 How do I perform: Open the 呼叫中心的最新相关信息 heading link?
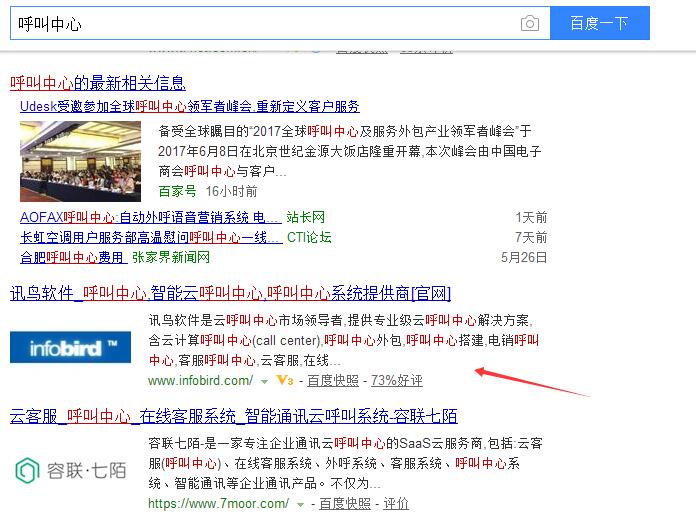[x=98, y=82]
